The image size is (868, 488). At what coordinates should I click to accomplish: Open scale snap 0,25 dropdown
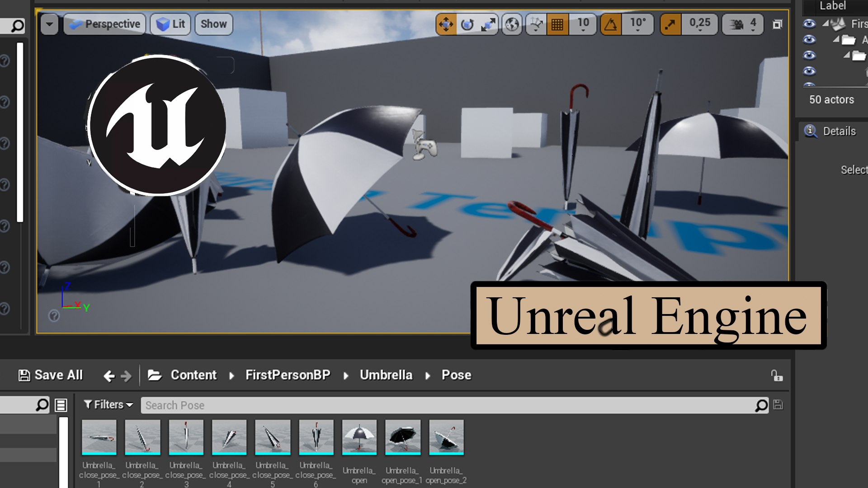699,24
